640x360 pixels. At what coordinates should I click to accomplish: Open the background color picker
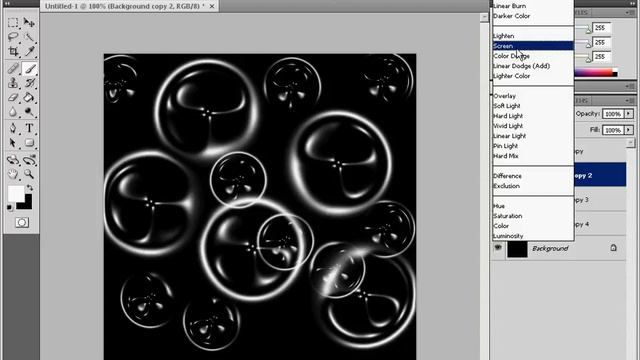click(27, 204)
